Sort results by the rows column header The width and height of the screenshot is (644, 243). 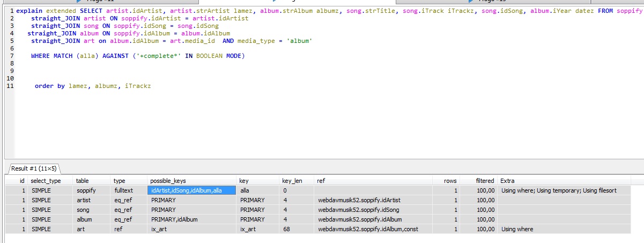(x=446, y=181)
